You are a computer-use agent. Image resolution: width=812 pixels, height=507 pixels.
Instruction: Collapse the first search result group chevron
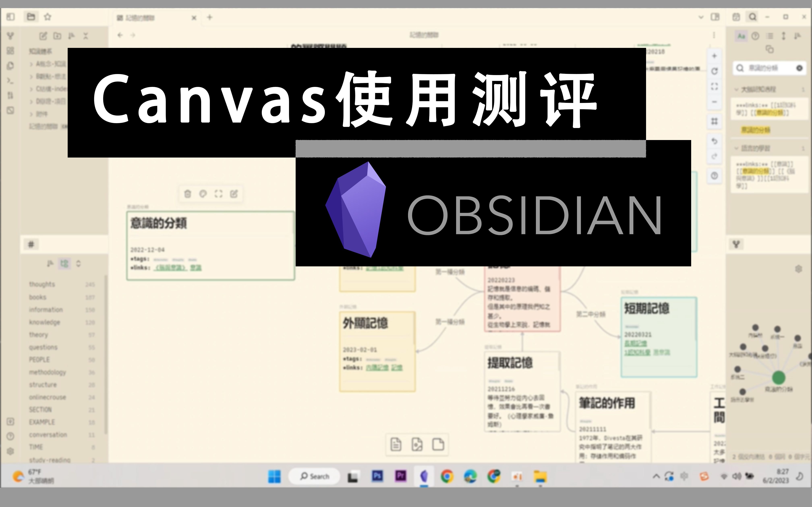[x=736, y=90]
